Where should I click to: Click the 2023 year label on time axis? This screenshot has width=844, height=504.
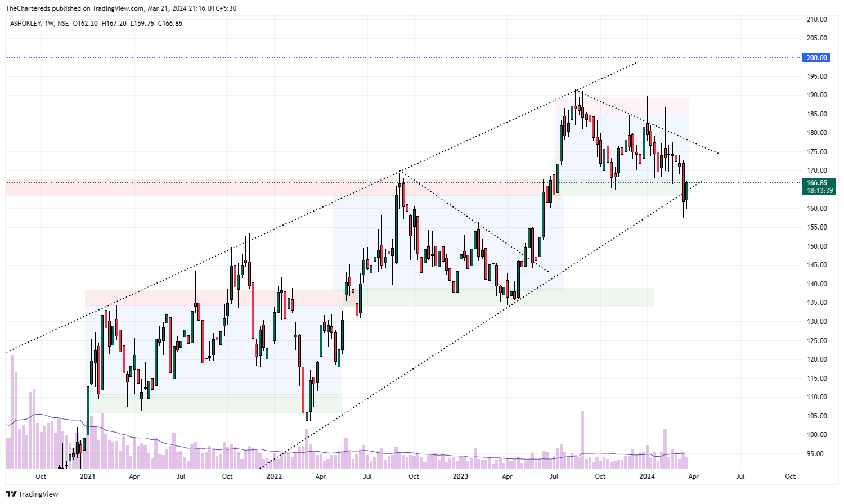(460, 476)
